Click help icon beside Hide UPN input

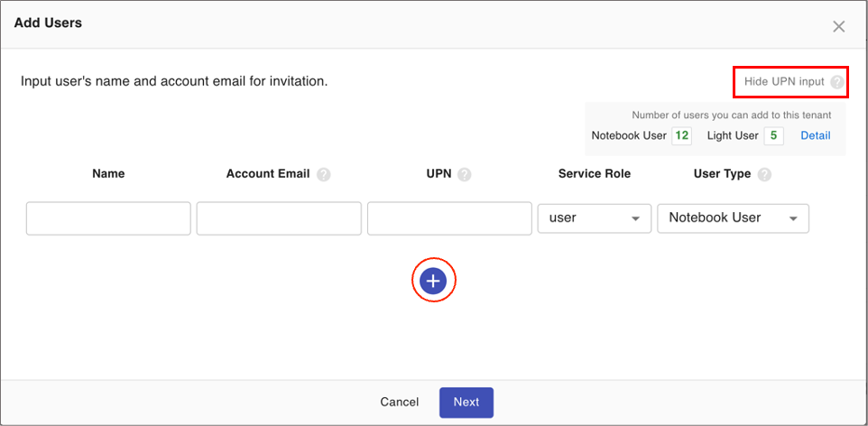[x=837, y=82]
